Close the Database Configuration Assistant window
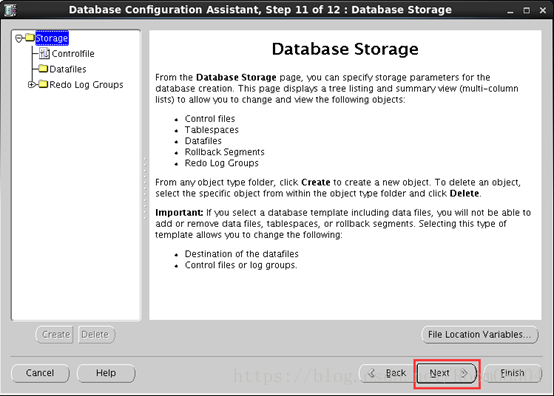This screenshot has width=554, height=396. (543, 11)
